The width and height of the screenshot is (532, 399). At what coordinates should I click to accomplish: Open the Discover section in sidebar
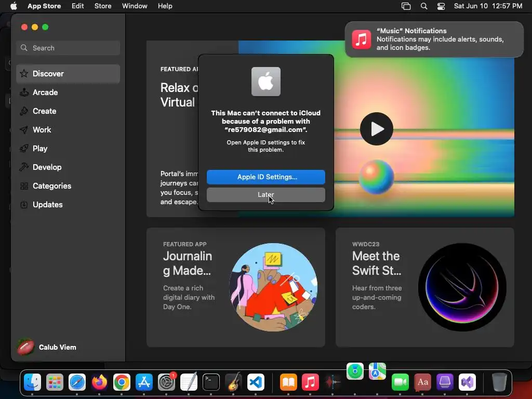coord(68,74)
